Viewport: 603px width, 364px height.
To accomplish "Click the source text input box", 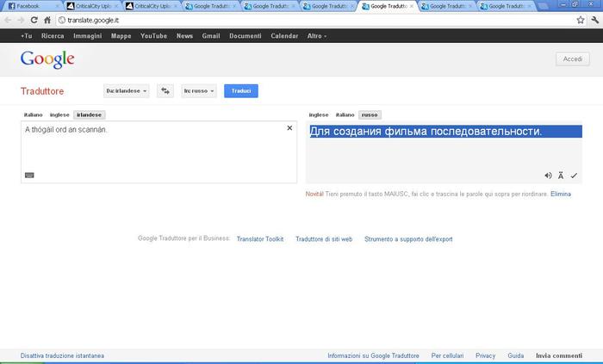I will point(159,152).
